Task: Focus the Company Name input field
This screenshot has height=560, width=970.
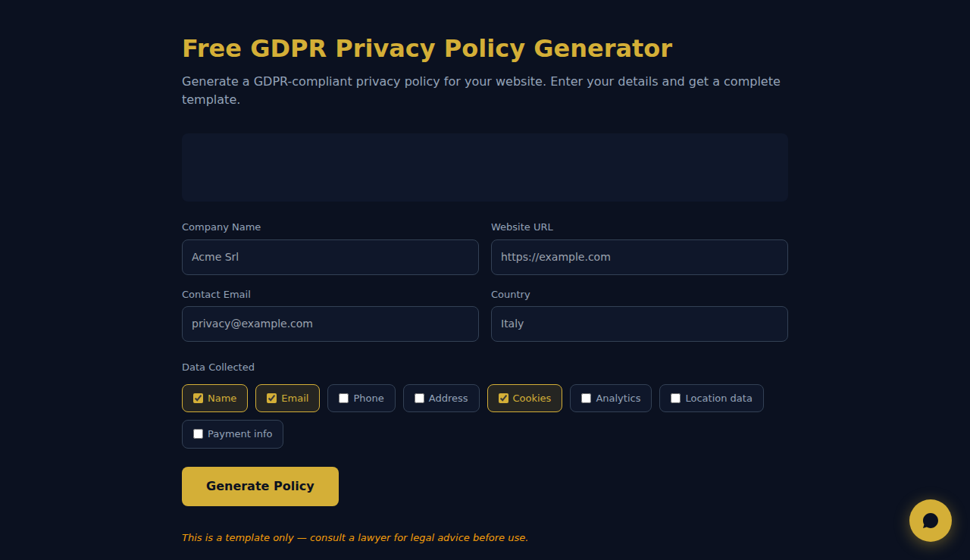Action: [330, 257]
